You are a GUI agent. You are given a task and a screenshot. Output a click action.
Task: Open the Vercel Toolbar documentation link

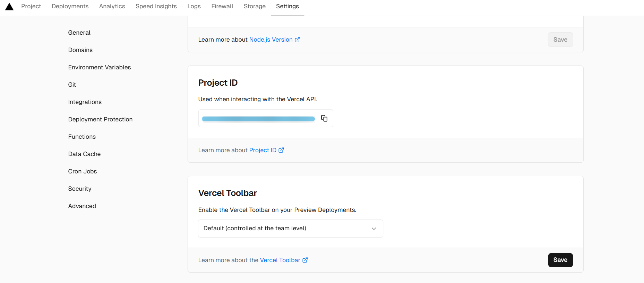point(283,260)
